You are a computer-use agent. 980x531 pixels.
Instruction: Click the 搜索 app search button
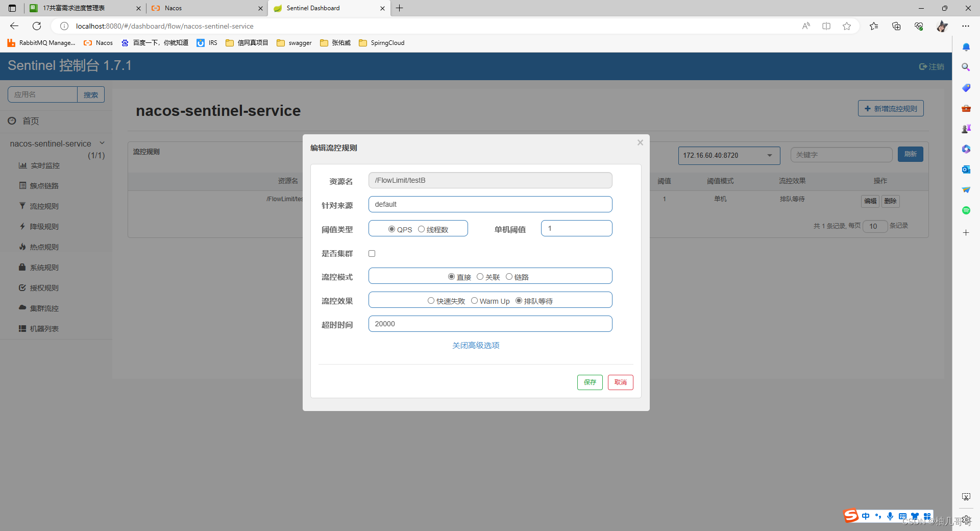[x=91, y=94]
